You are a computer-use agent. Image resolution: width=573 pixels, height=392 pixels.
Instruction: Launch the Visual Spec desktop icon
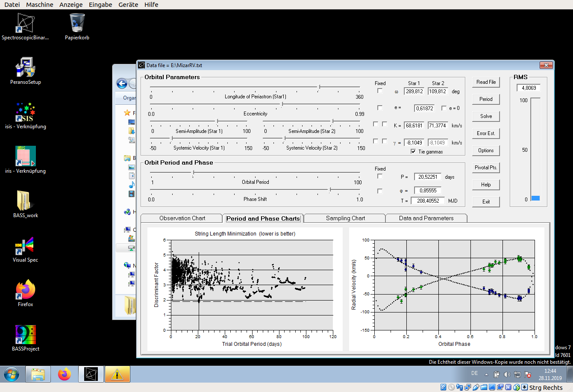(25, 246)
